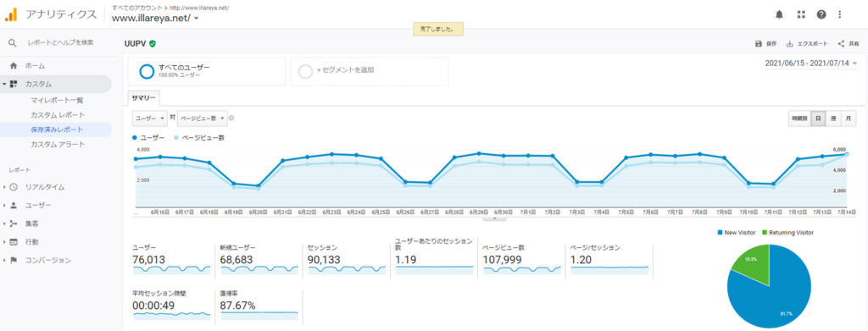Click the Export download icon
868x331 pixels.
[790, 44]
